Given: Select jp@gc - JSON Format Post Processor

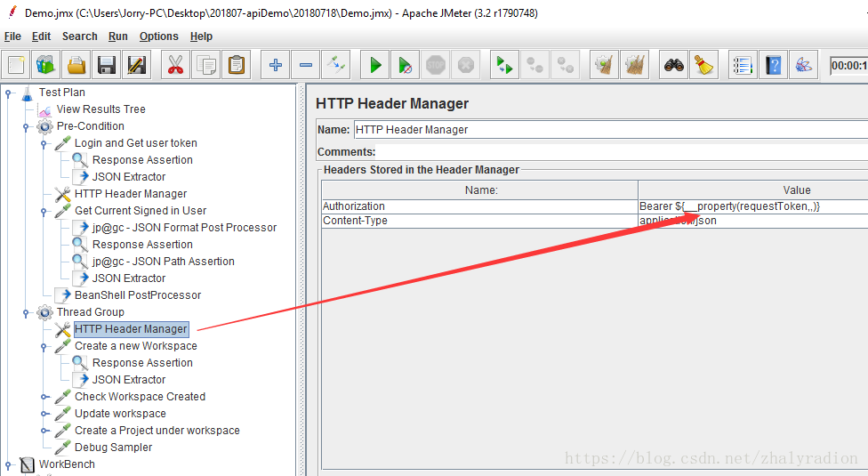Looking at the screenshot, I should pyautogui.click(x=184, y=228).
